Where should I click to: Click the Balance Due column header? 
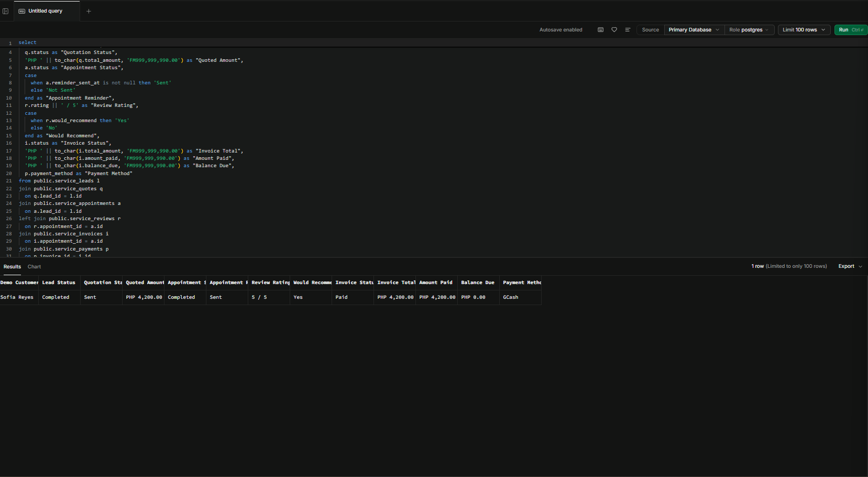(x=479, y=283)
